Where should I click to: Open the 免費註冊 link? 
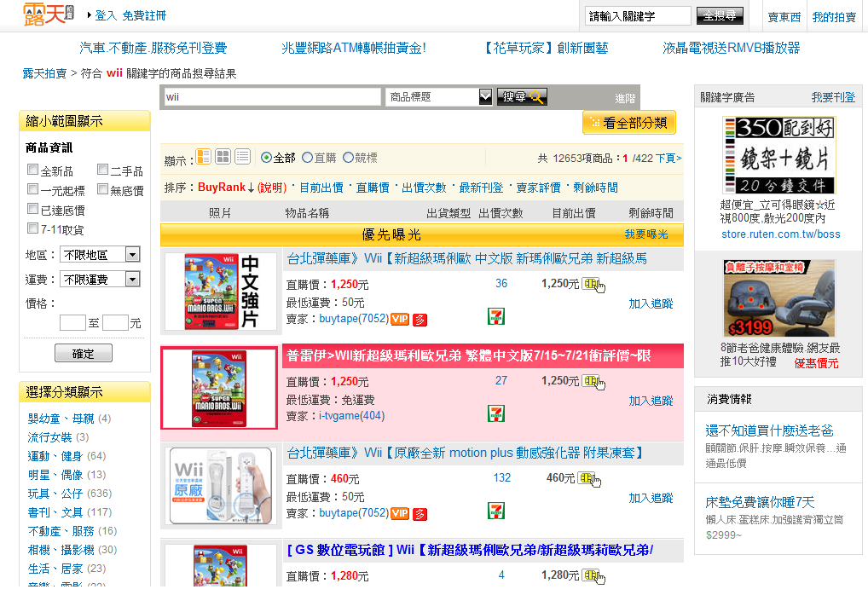(144, 15)
